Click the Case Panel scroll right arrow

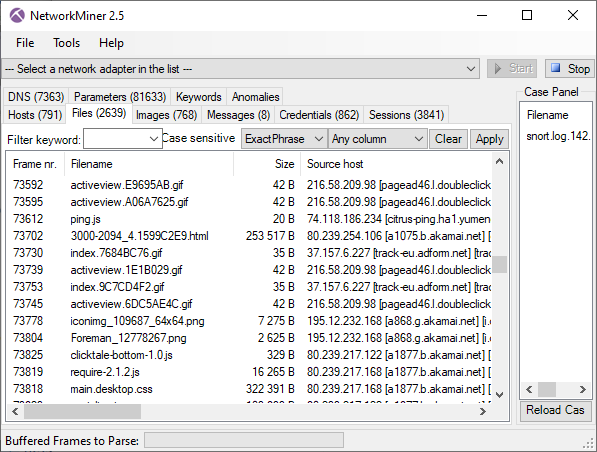pyautogui.click(x=583, y=389)
